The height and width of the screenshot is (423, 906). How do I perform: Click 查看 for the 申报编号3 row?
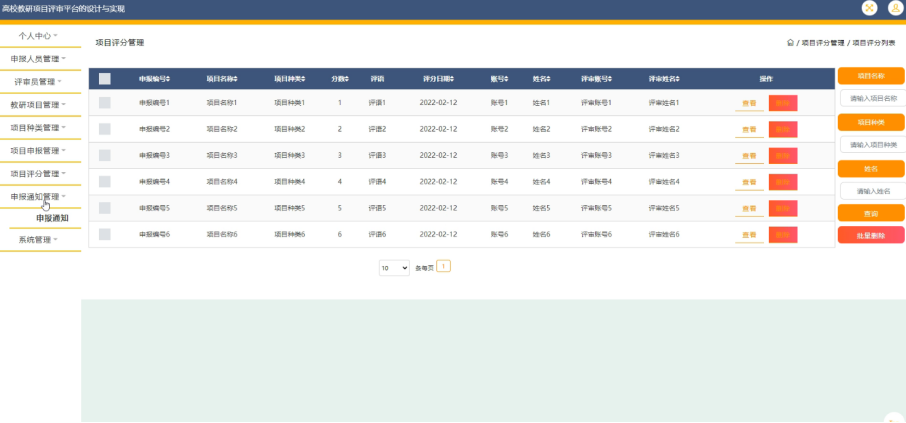(749, 156)
